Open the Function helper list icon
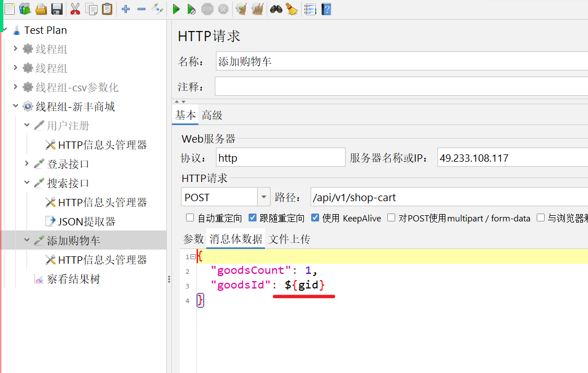 [310, 9]
